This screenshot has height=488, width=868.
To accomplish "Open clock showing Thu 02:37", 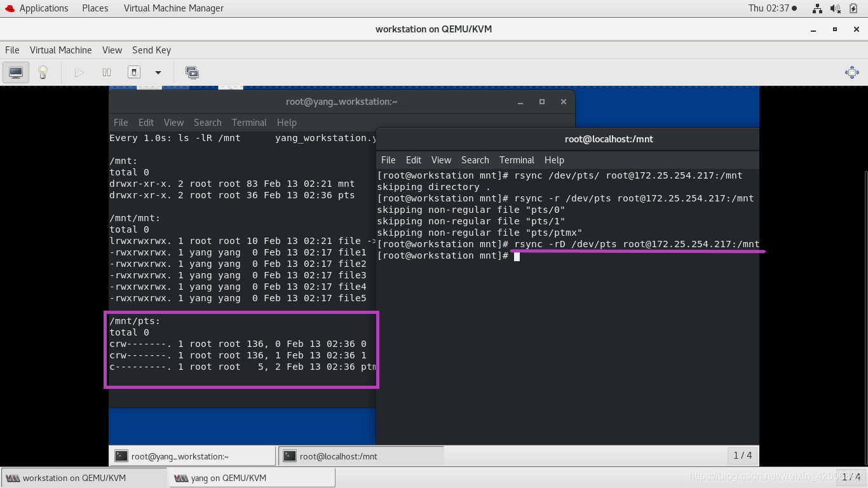I will tap(772, 8).
